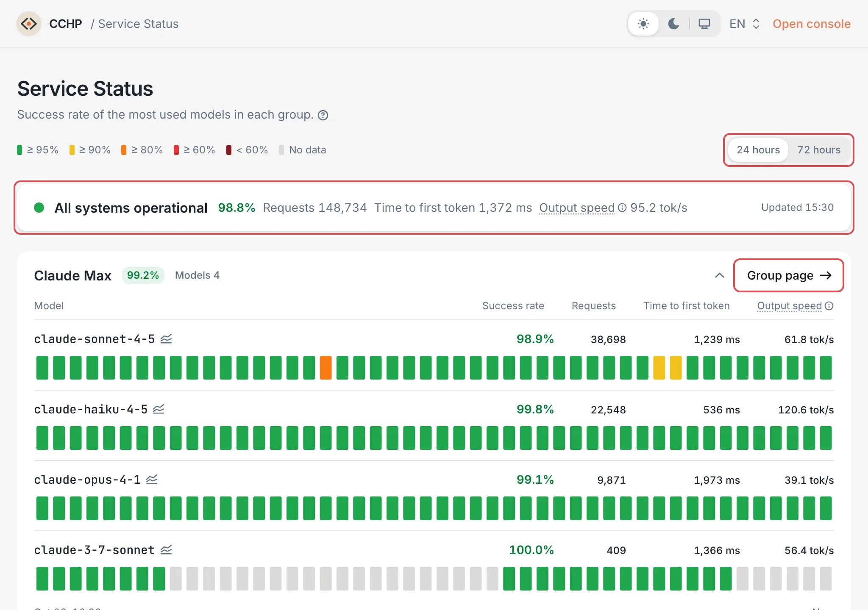
Task: Click claude-haiku-4-5 model name
Action: (x=91, y=409)
